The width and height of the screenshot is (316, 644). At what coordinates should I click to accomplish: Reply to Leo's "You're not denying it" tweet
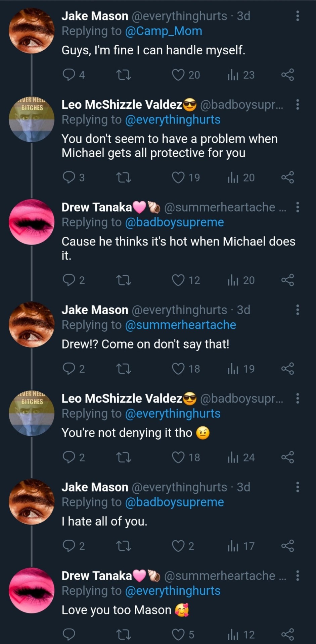coord(69,457)
